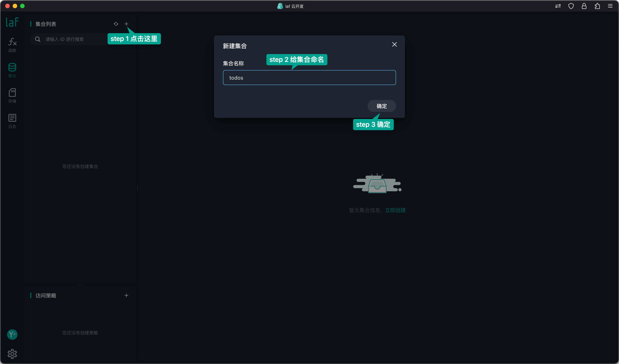Refresh the 集合列表 collection list

(116, 24)
